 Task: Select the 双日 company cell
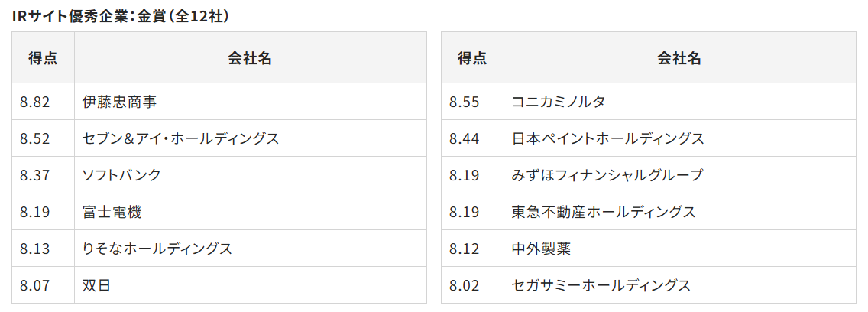97,285
